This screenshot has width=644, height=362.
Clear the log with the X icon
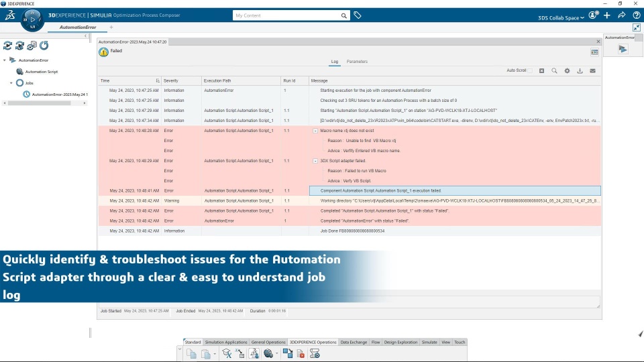tap(541, 70)
